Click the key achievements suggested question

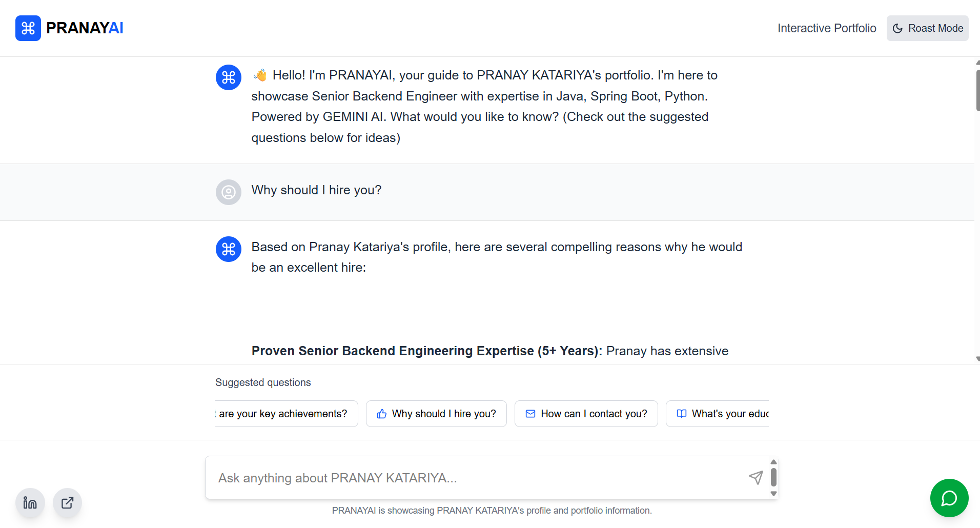click(284, 414)
